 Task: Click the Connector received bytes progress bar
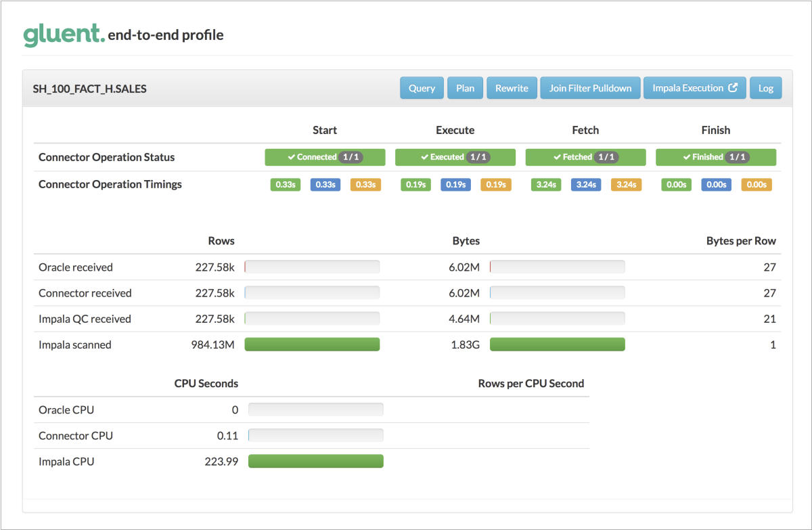pyautogui.click(x=558, y=293)
